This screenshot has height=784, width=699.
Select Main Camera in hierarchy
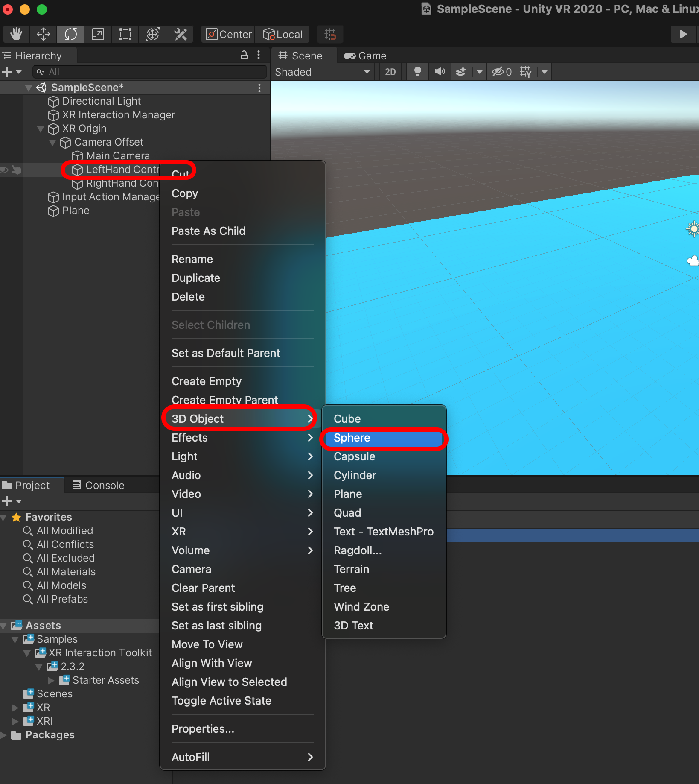[x=118, y=156]
